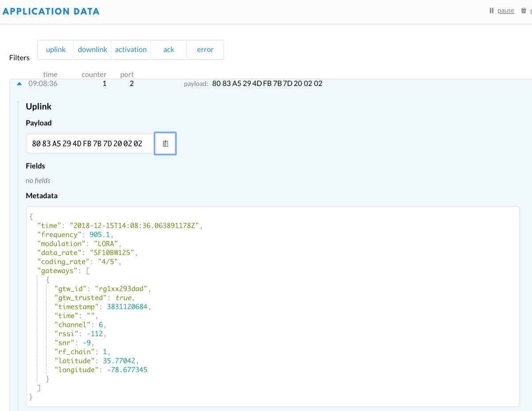Select the error filter
Viewport: 532px width, 411px height.
tap(205, 50)
